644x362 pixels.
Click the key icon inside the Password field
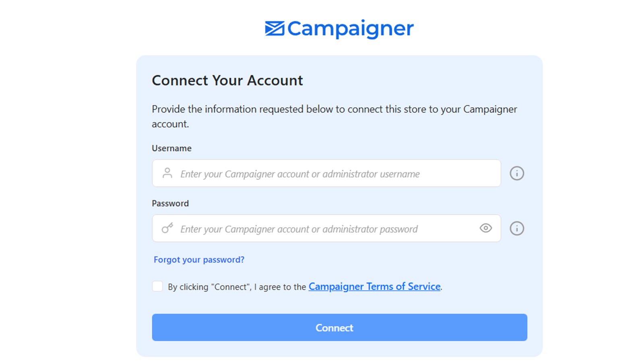point(167,228)
